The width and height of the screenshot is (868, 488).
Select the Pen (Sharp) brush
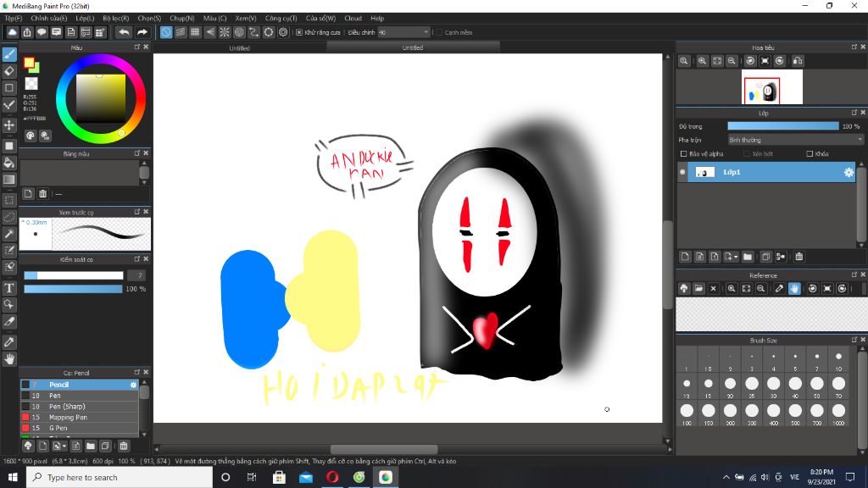pyautogui.click(x=80, y=407)
